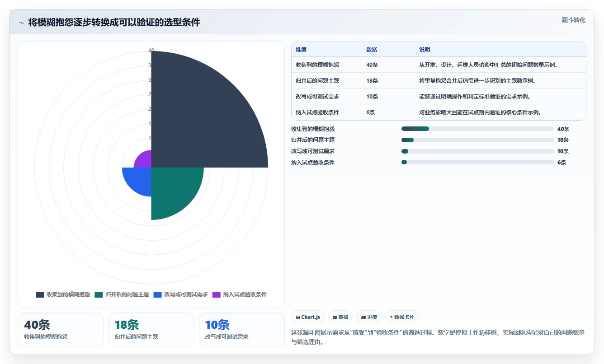Click the 10条 cell in the table
604x364 pixels.
[x=372, y=97]
